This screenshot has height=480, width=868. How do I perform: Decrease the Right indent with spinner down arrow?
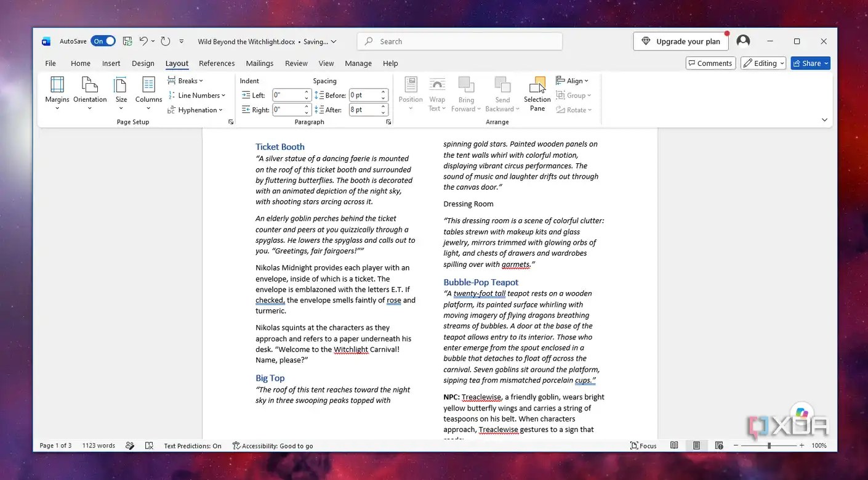[307, 113]
